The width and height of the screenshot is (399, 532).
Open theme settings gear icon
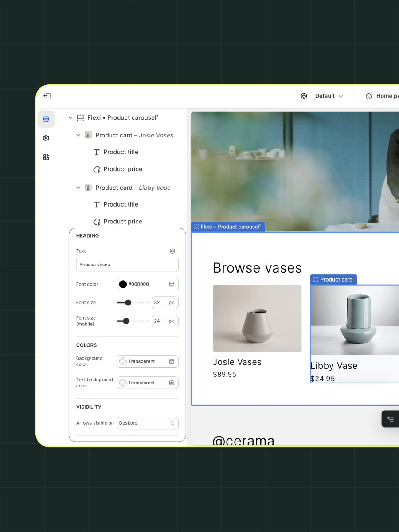click(46, 138)
